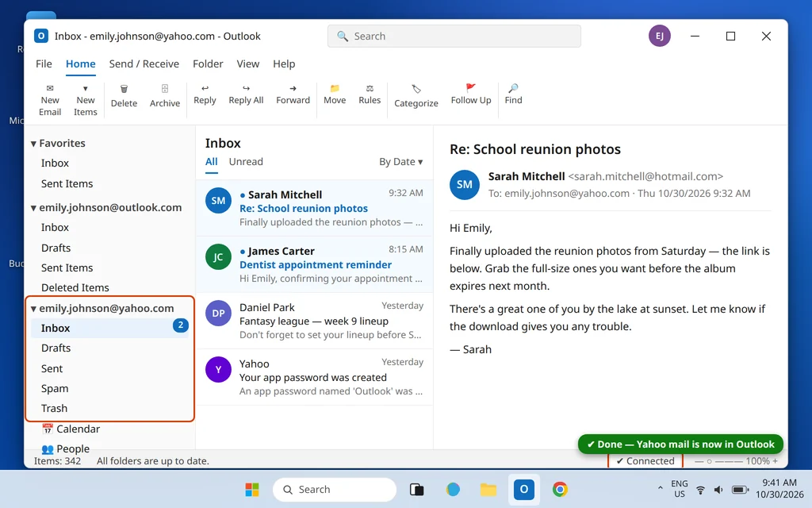Compose a message with New Email
The height and width of the screenshot is (508, 812).
[x=50, y=100]
